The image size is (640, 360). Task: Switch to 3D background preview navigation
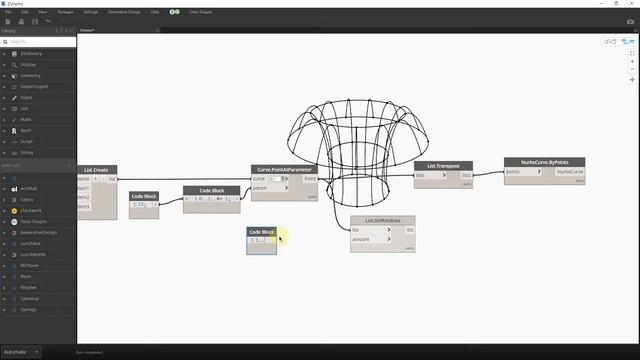610,42
